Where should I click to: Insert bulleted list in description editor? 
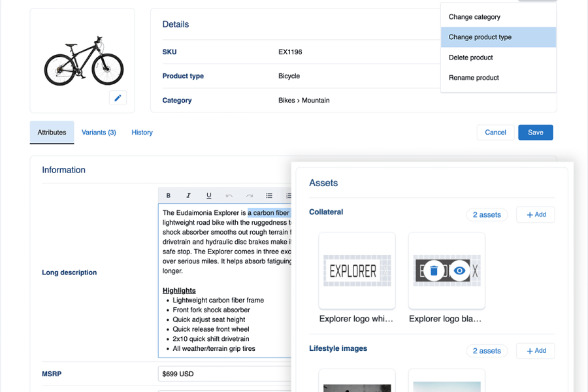pyautogui.click(x=269, y=195)
